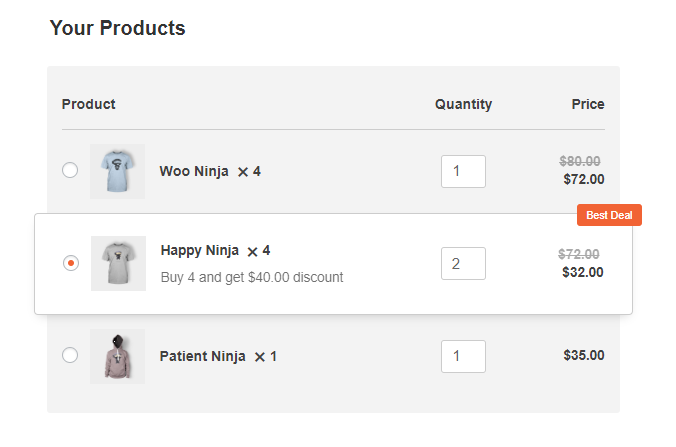Click the Woo Ninja quantity field

pyautogui.click(x=463, y=171)
